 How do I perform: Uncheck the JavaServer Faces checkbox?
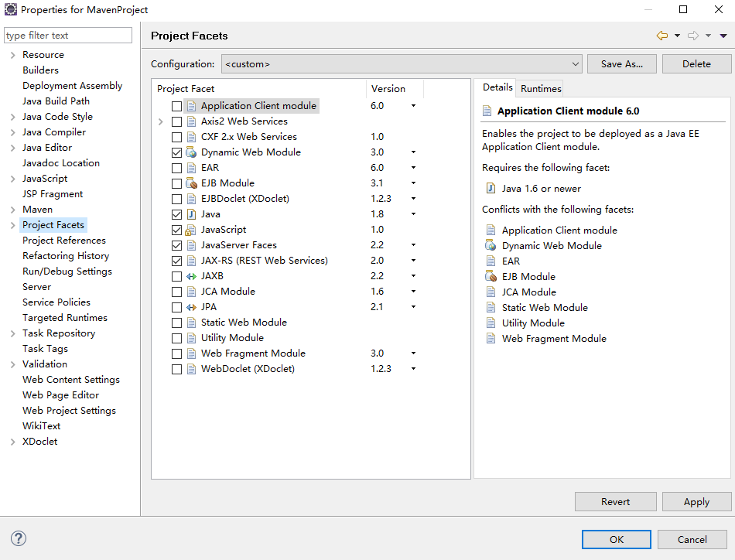coord(176,245)
